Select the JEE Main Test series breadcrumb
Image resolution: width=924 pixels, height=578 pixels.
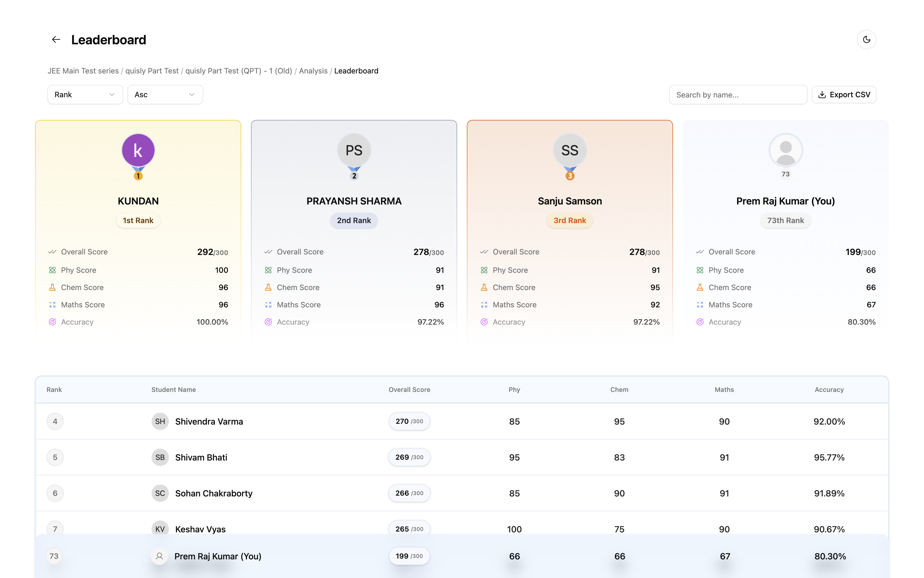83,71
